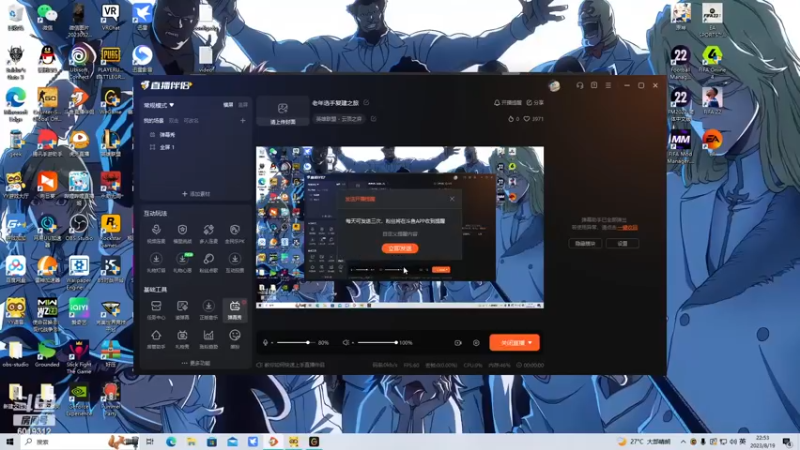Open the chart data tool

[208, 339]
